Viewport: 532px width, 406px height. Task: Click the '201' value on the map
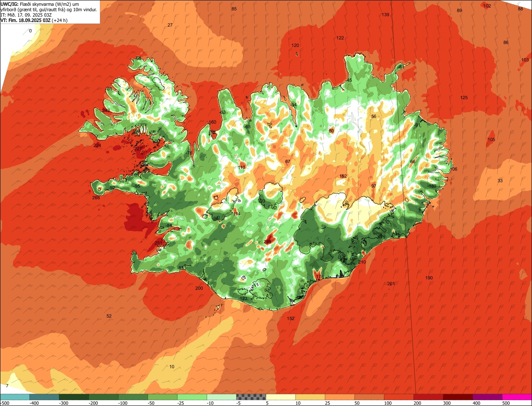coord(391,284)
